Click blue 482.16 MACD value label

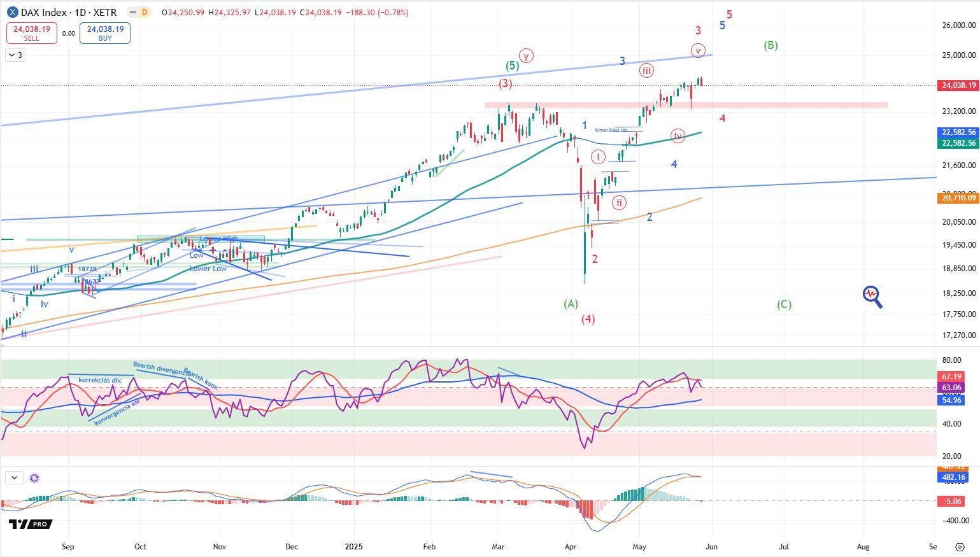pyautogui.click(x=953, y=477)
